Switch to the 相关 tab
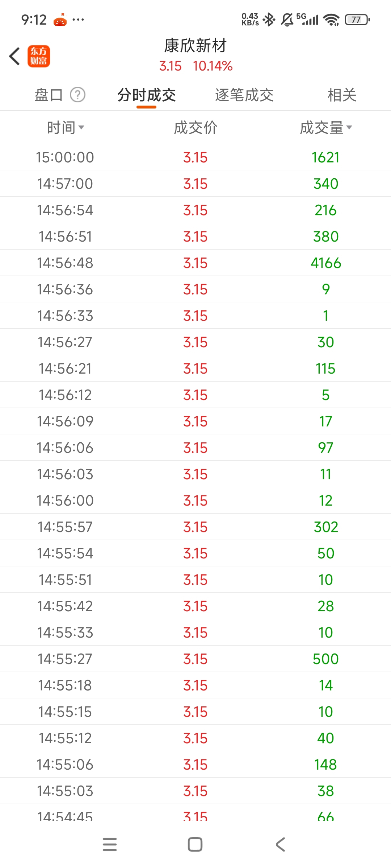 (x=342, y=95)
